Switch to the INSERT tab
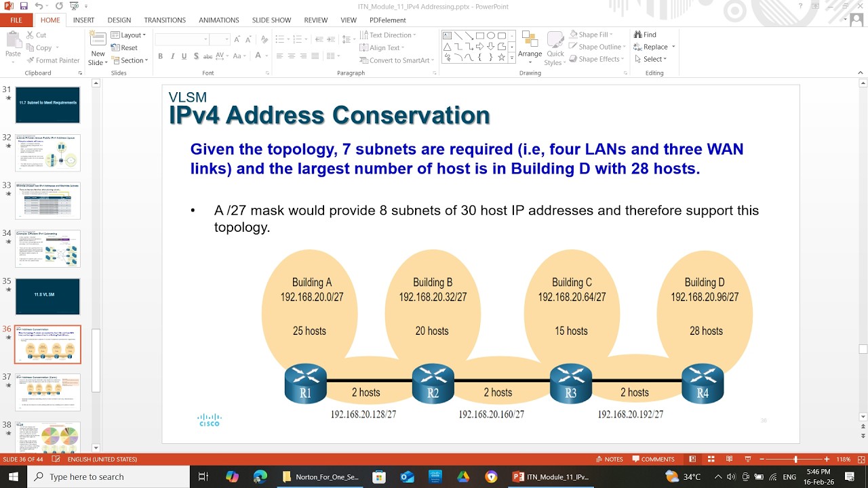This screenshot has width=868, height=488. 83,20
